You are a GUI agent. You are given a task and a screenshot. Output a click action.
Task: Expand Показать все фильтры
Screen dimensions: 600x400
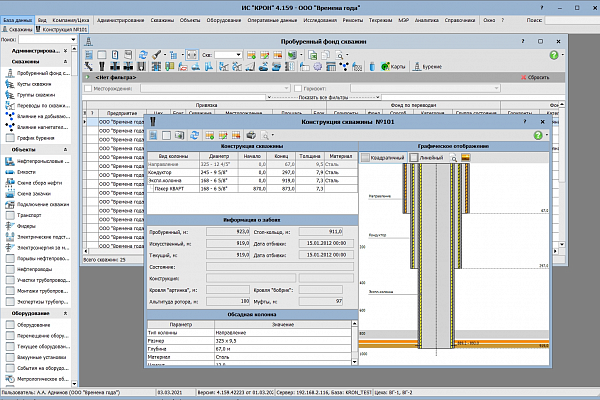click(x=323, y=97)
